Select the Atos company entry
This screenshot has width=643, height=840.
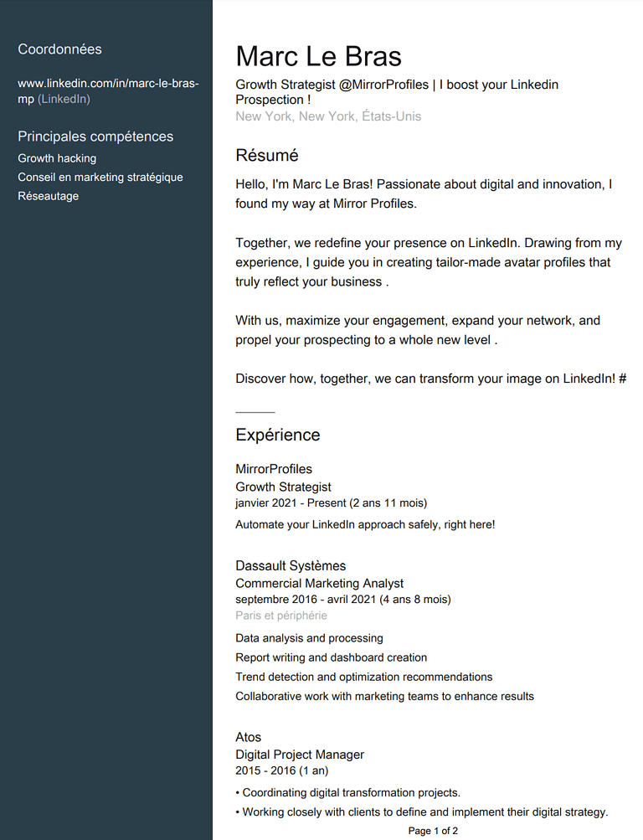[x=248, y=737]
